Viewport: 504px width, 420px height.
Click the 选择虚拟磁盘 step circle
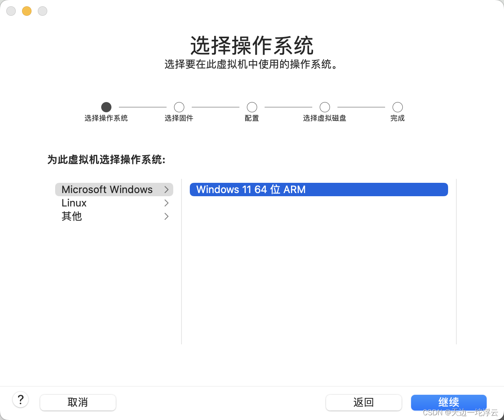(x=325, y=107)
